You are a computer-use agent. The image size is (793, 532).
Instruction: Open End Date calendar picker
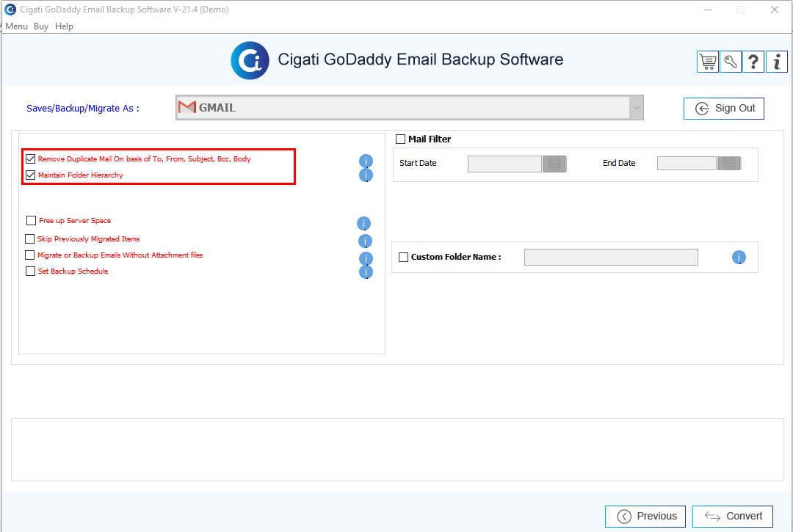coord(729,163)
